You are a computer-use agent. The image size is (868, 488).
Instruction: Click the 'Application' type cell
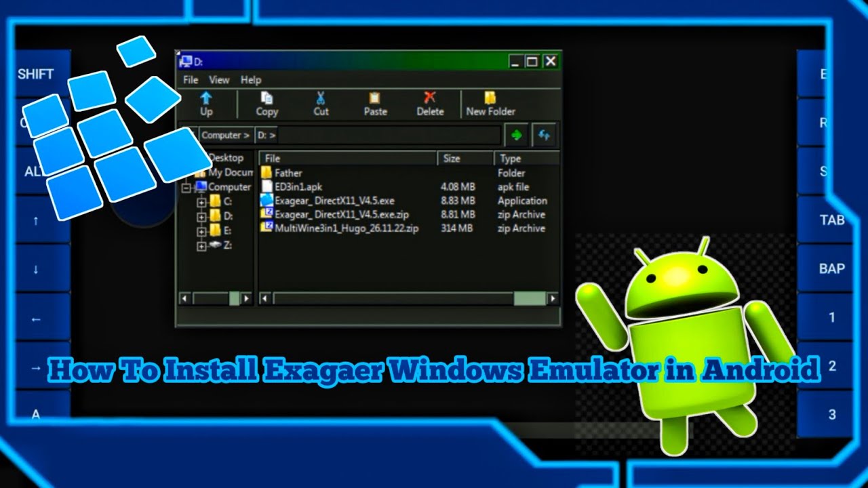click(x=522, y=201)
